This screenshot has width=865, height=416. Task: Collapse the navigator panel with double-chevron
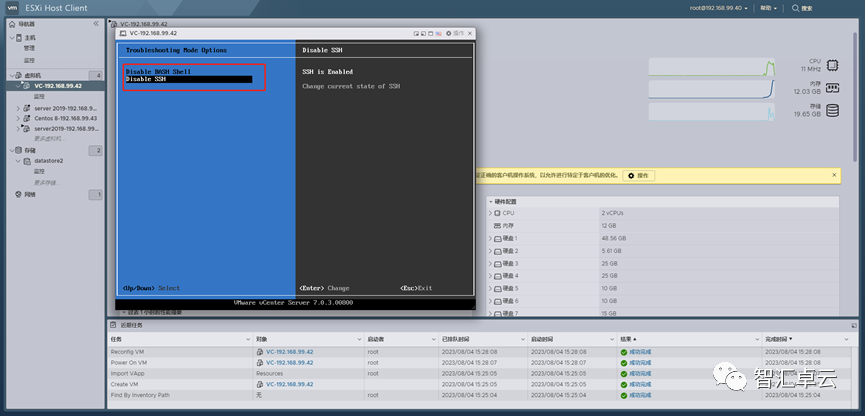(96, 24)
